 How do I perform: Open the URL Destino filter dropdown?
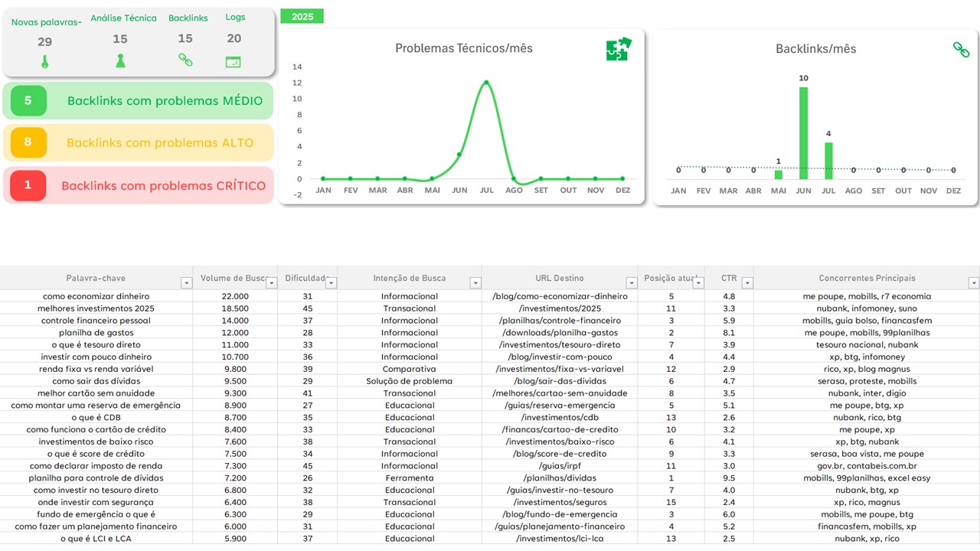631,283
